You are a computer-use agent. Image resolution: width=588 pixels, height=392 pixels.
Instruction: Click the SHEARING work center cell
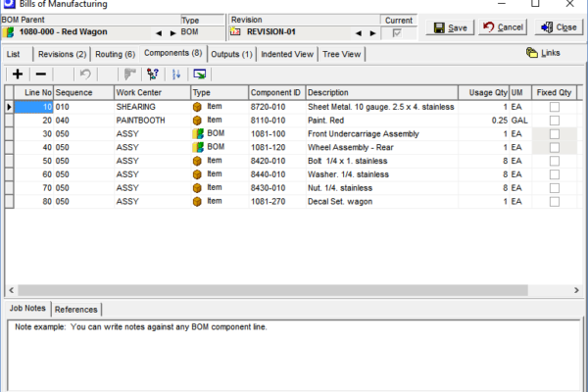(x=152, y=107)
